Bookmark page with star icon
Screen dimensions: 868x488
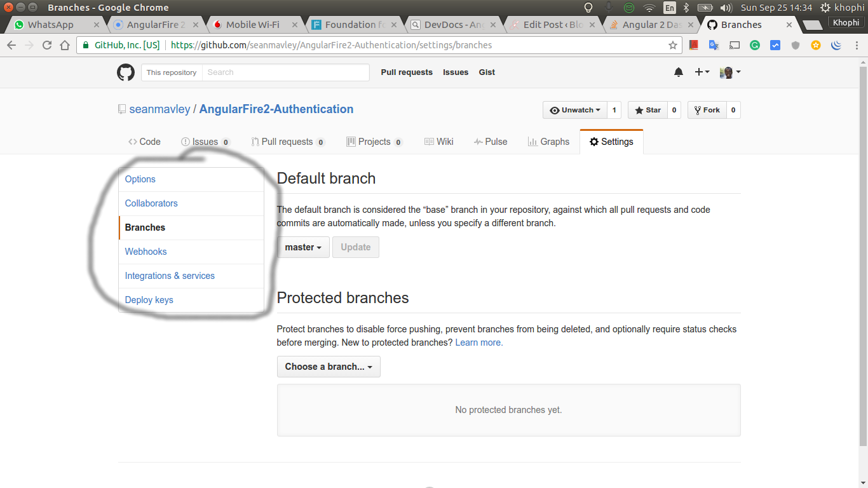(x=673, y=45)
